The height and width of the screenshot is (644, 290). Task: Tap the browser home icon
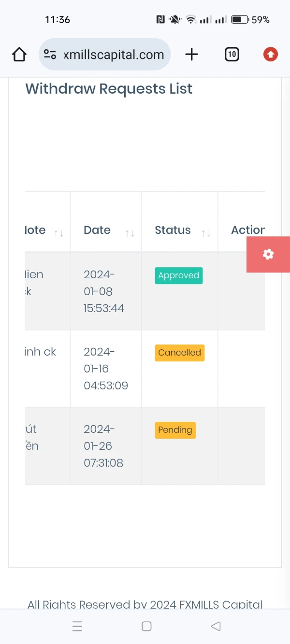click(x=19, y=55)
